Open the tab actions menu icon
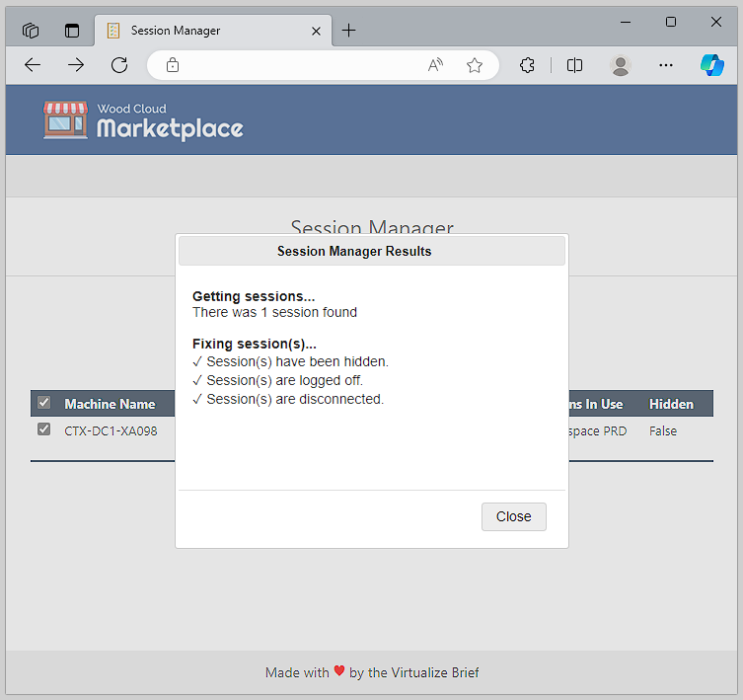Image resolution: width=743 pixels, height=700 pixels. [72, 31]
